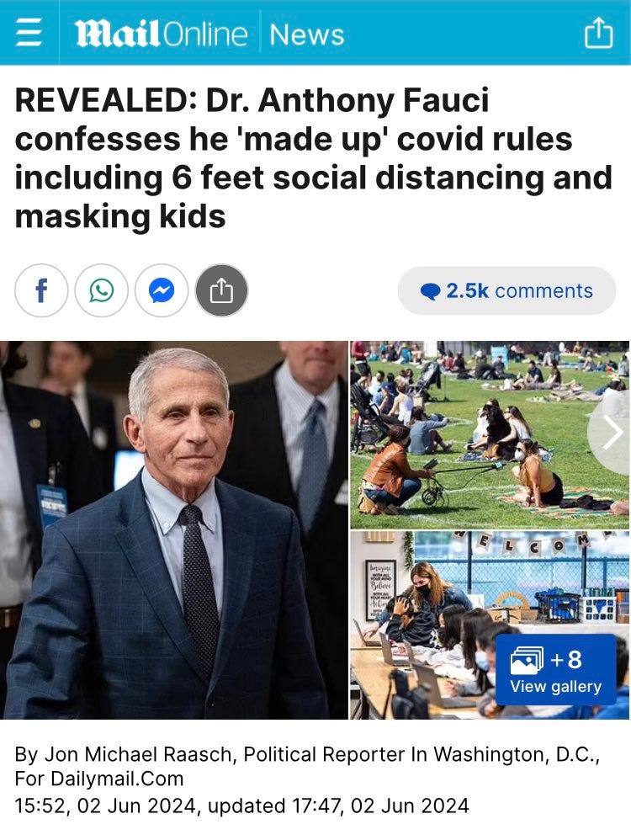
Task: Open the 2.5k comments section
Action: click(x=506, y=290)
